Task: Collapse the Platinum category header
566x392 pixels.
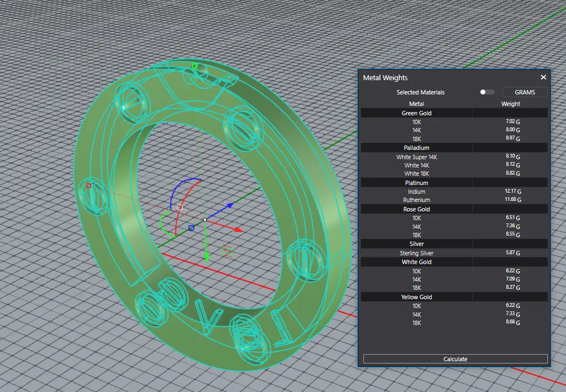Action: click(x=417, y=183)
